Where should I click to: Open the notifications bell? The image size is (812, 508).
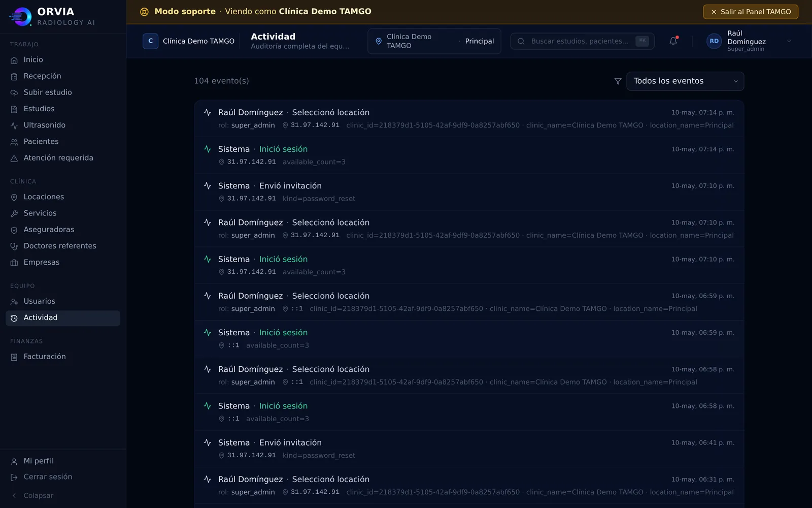coord(673,41)
